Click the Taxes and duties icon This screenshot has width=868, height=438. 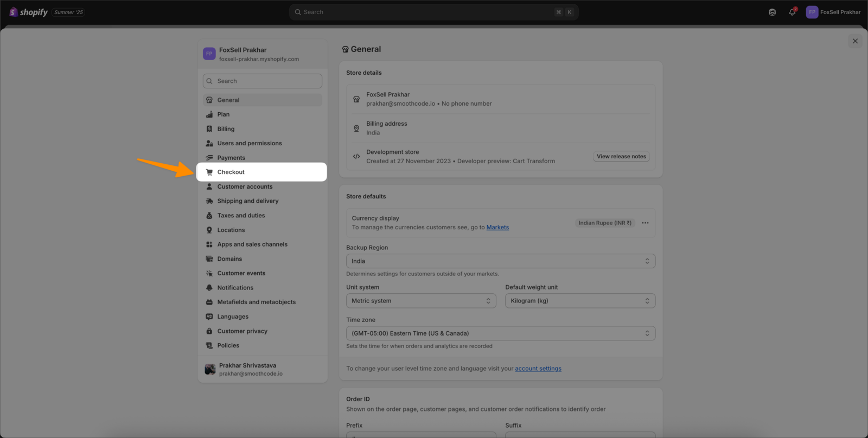click(x=209, y=216)
